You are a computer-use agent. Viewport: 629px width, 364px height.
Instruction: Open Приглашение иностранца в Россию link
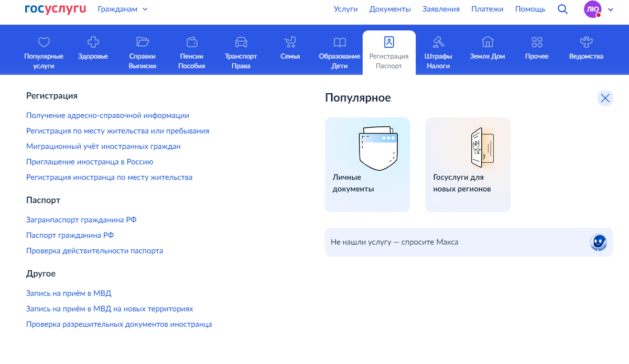tap(90, 162)
